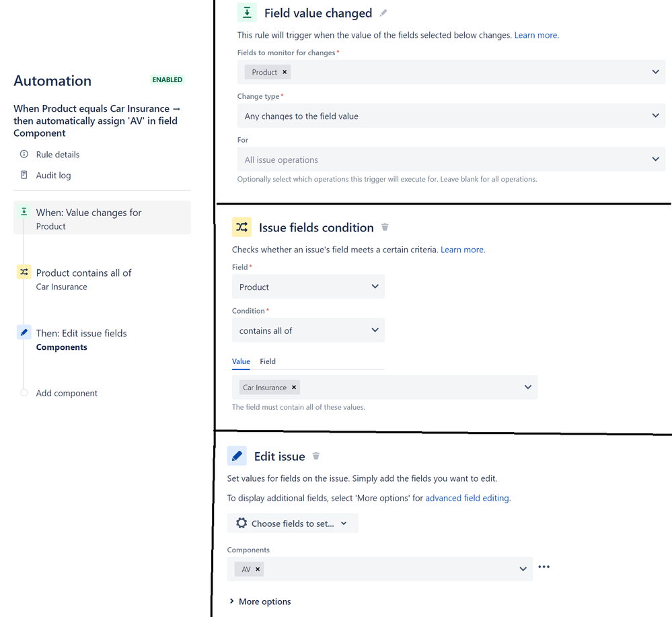Click Add component in rule chain
Image resolution: width=672 pixels, height=617 pixels.
(x=67, y=393)
